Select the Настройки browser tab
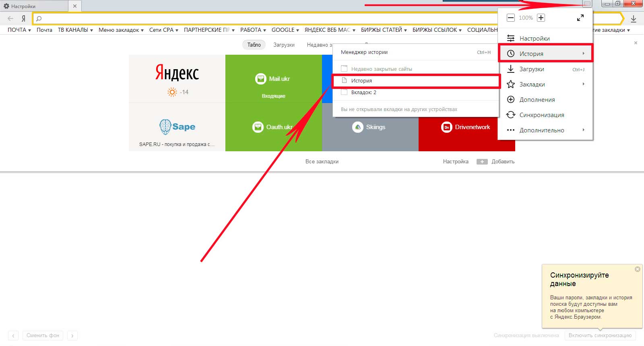644x346 pixels. point(34,6)
